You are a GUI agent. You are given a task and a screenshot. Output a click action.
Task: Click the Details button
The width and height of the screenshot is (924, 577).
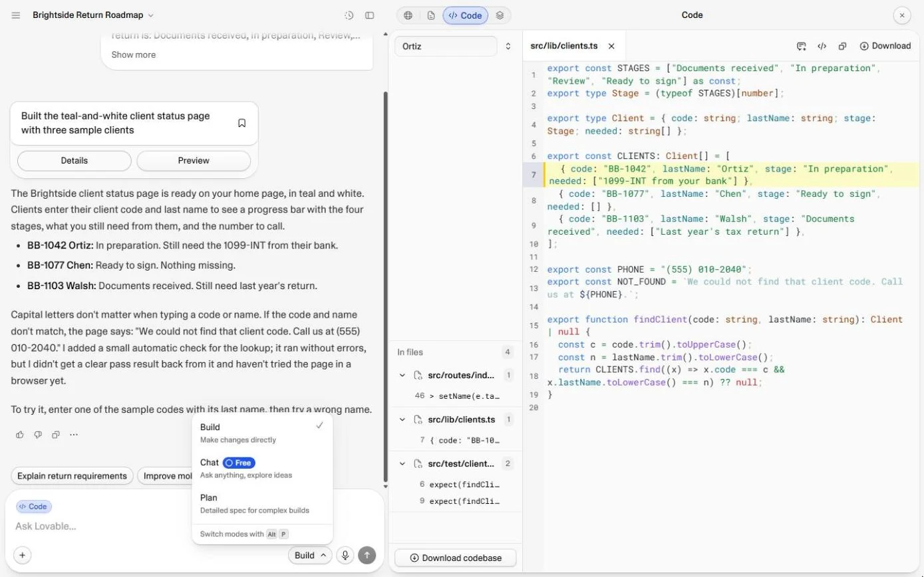click(75, 161)
